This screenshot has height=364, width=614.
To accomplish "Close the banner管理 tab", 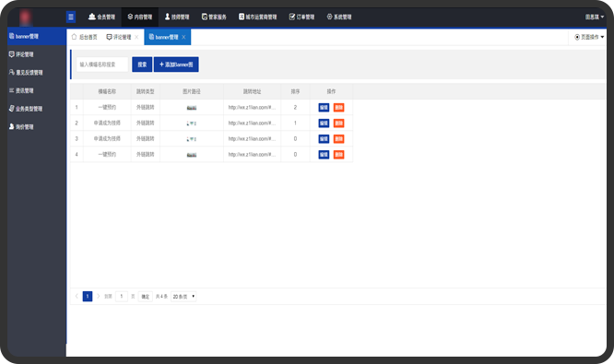I will click(x=183, y=37).
